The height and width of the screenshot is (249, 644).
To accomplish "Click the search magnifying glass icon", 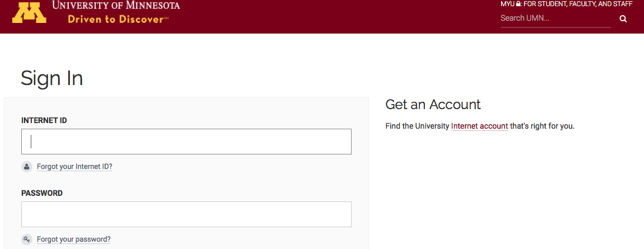I will pyautogui.click(x=623, y=19).
